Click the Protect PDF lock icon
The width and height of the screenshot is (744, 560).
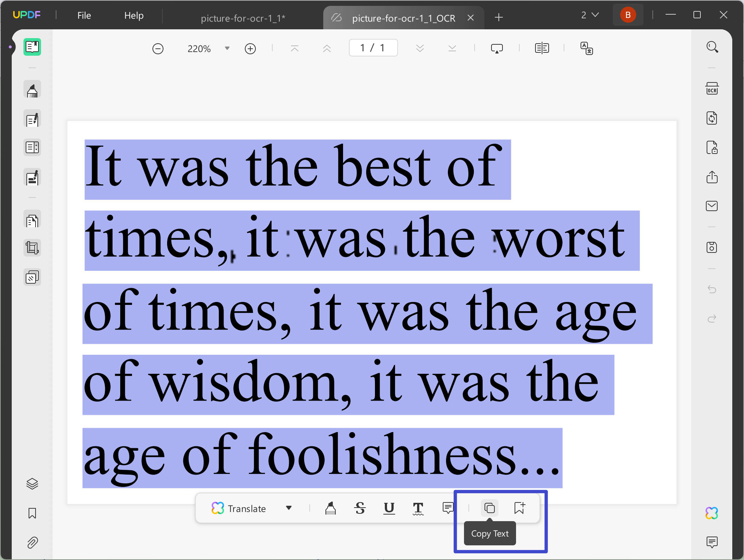[712, 148]
